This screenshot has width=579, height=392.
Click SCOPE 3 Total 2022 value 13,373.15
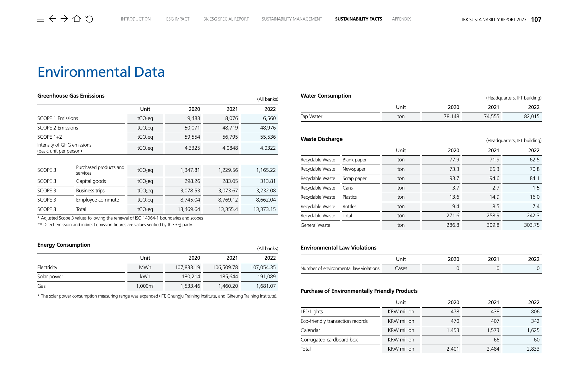point(264,209)
